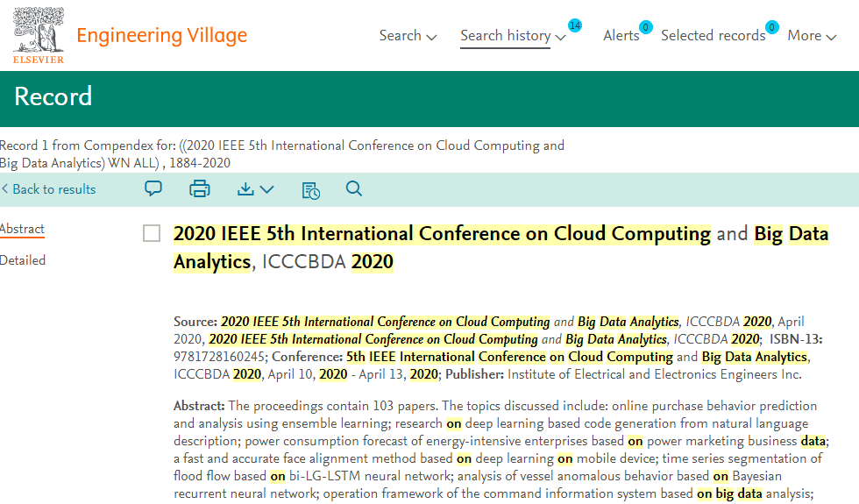
Task: Switch to the Abstract tab
Action: tap(22, 229)
